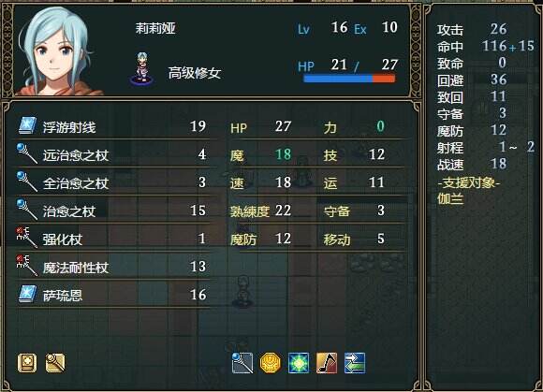Click the 浮游射线 tome icon
543x392 pixels.
[27, 126]
